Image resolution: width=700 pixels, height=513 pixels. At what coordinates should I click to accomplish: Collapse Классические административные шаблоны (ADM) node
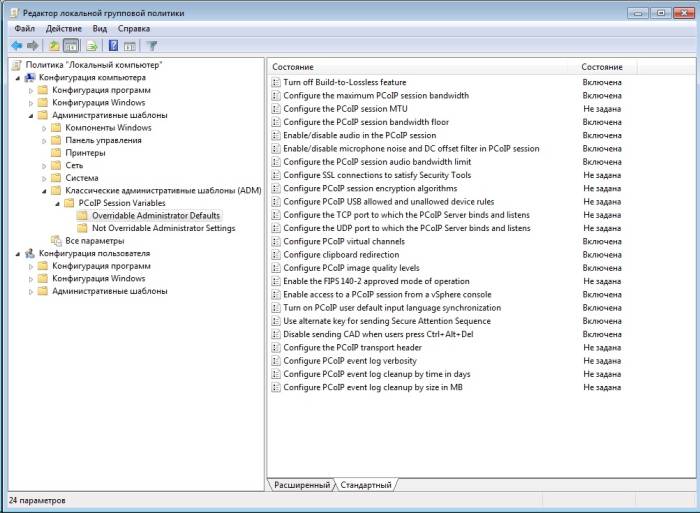tap(44, 191)
